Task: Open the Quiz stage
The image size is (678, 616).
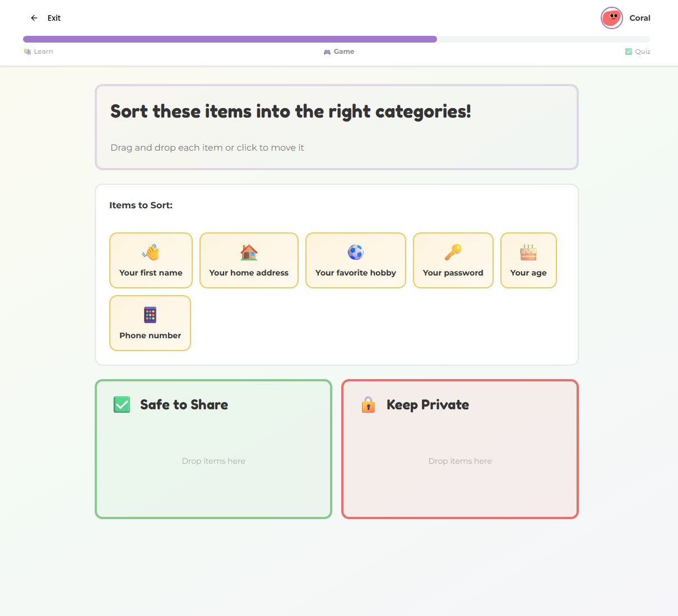Action: coord(638,51)
